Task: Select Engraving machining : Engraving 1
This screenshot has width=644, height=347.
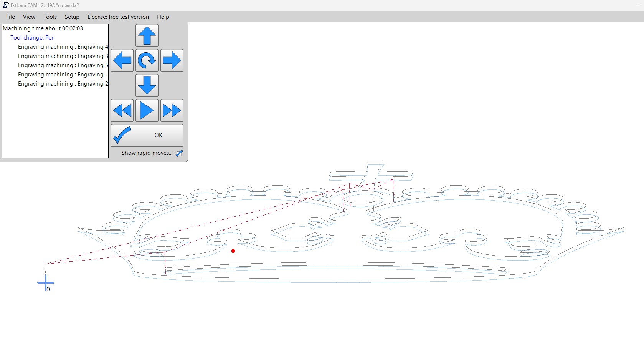Action: coord(63,75)
